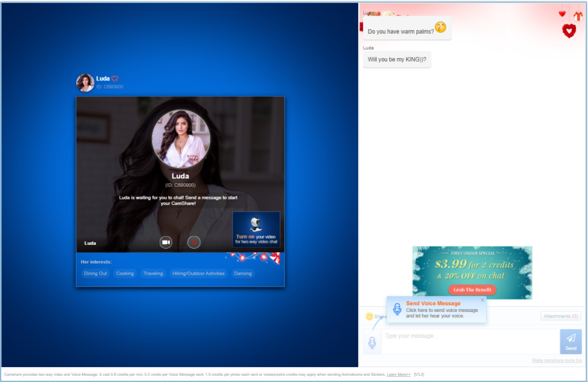
Task: Click the microphone icon beside message box
Action: [372, 343]
